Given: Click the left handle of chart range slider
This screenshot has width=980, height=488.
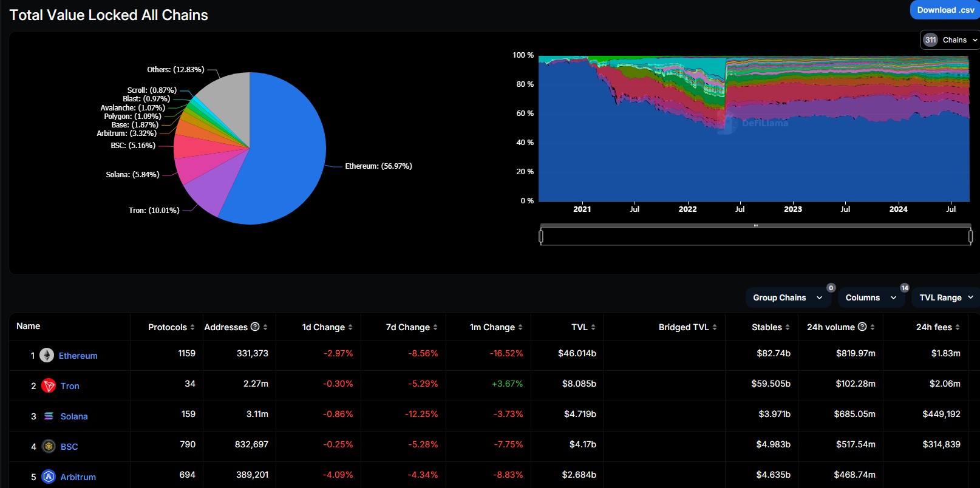Looking at the screenshot, I should click(x=541, y=236).
